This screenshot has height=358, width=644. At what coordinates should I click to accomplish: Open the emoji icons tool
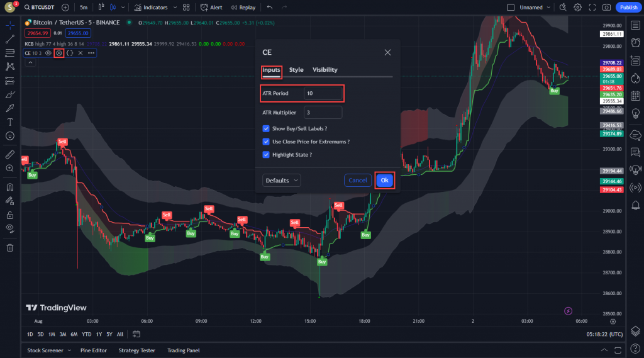coord(10,136)
